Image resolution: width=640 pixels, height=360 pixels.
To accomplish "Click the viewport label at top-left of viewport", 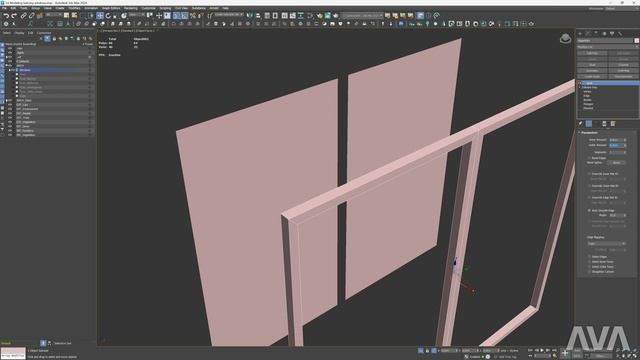I will (x=127, y=31).
